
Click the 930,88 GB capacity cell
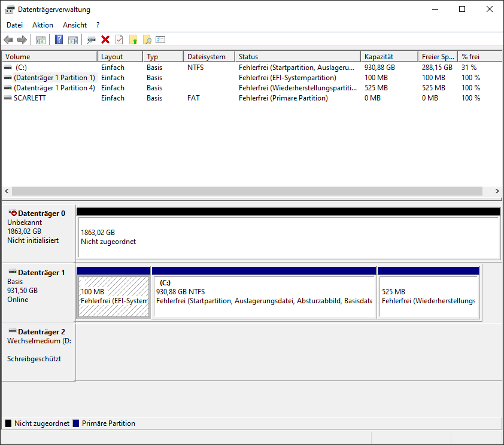[379, 68]
